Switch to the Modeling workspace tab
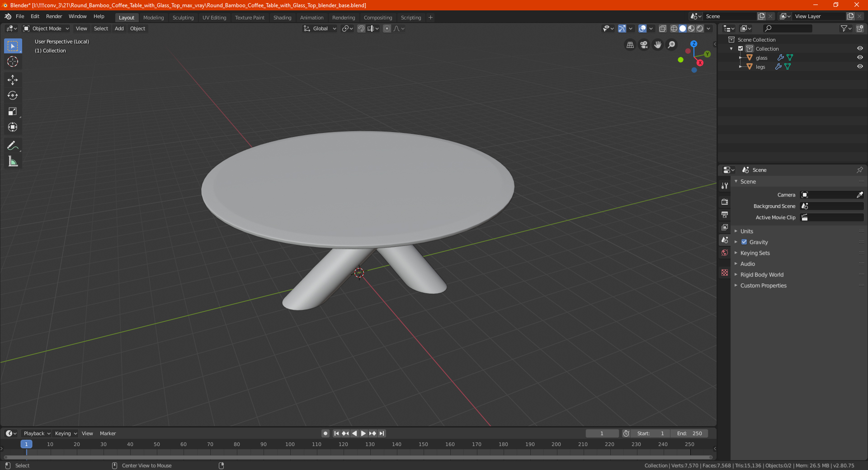The image size is (868, 470). pos(153,18)
